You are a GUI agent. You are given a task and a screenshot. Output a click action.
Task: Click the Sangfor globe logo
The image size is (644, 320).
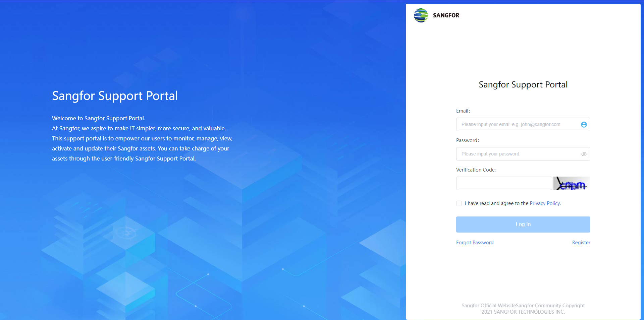[x=421, y=15]
